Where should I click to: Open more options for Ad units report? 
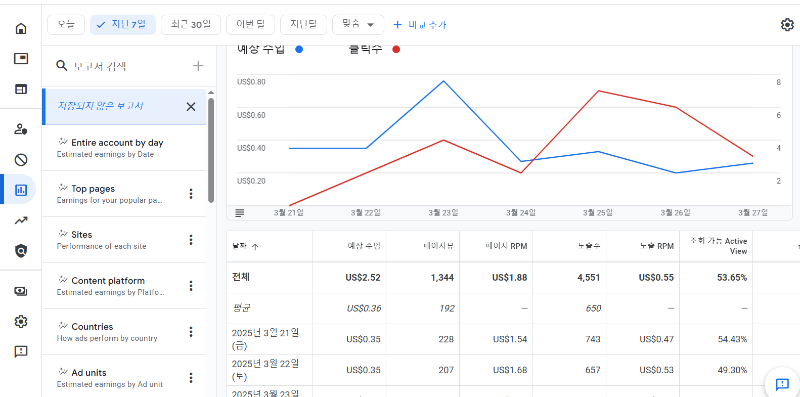coord(191,378)
